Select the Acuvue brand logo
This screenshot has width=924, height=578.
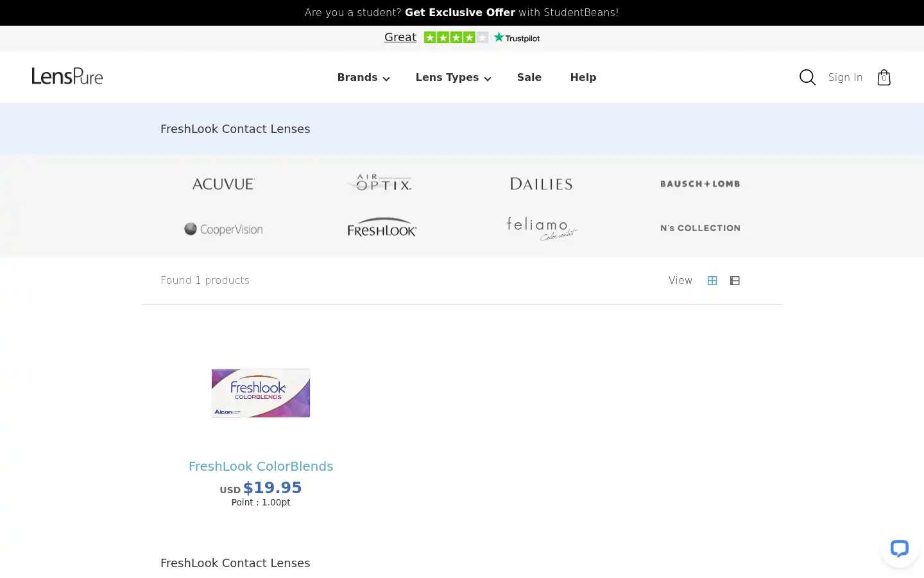[223, 184]
